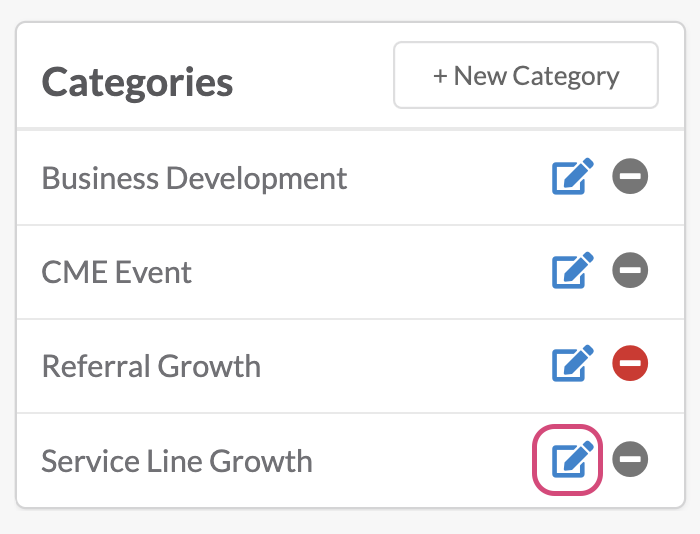
Task: Click the red remove icon for Referral Growth
Action: tap(630, 363)
